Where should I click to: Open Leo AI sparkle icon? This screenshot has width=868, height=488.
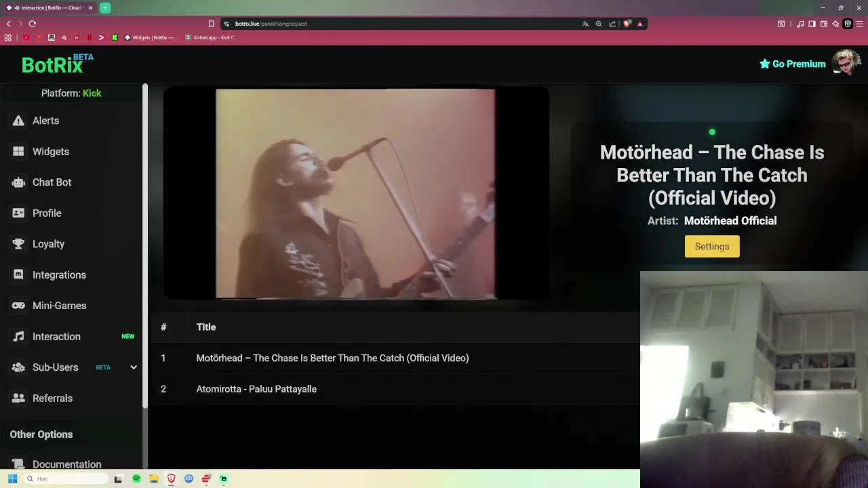835,24
